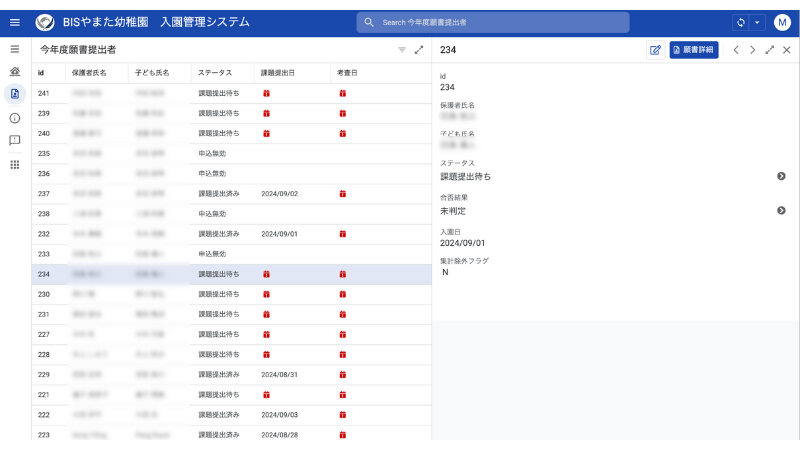This screenshot has width=800, height=450.
Task: Open the info circle view in the sidebar
Action: 15,118
